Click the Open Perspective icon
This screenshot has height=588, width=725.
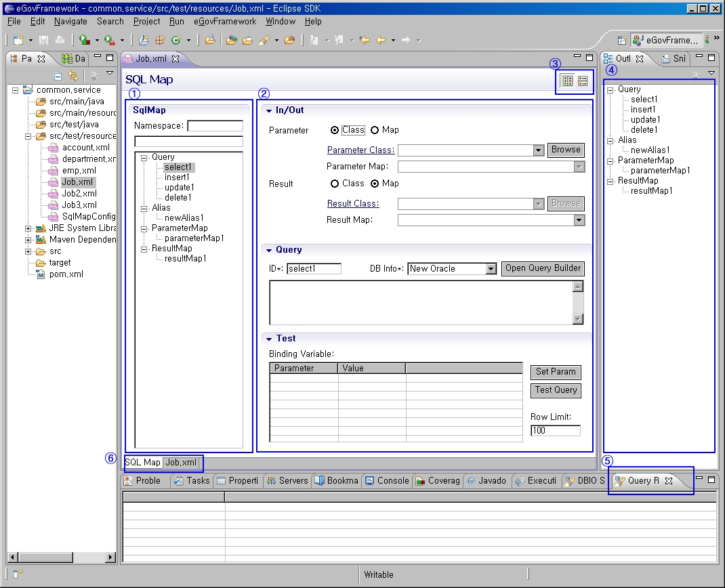621,41
